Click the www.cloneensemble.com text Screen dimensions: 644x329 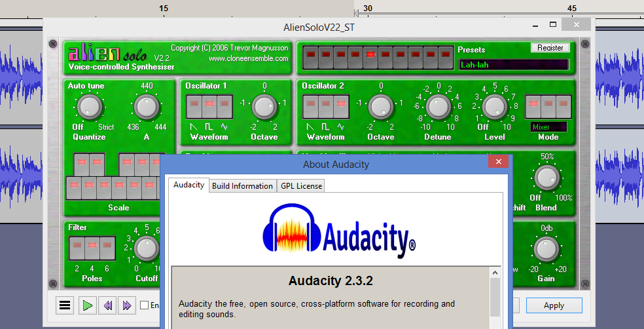249,58
